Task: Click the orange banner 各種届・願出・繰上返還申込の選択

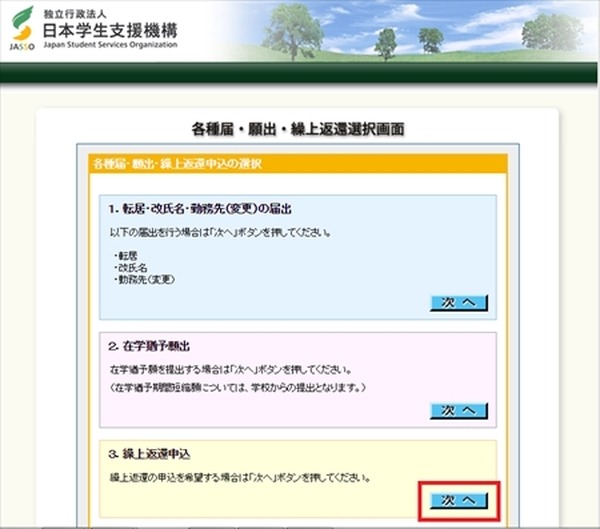Action: pyautogui.click(x=298, y=164)
